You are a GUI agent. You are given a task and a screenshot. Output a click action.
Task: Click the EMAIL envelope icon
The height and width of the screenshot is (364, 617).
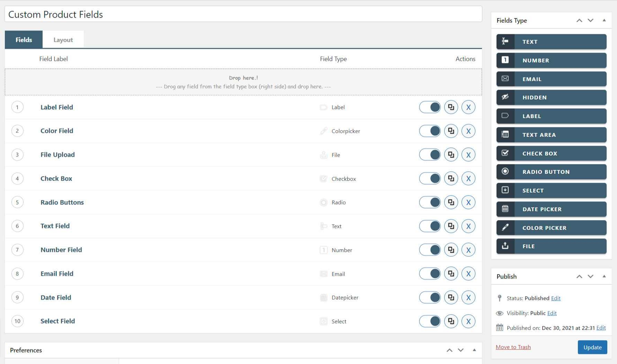[x=505, y=79]
